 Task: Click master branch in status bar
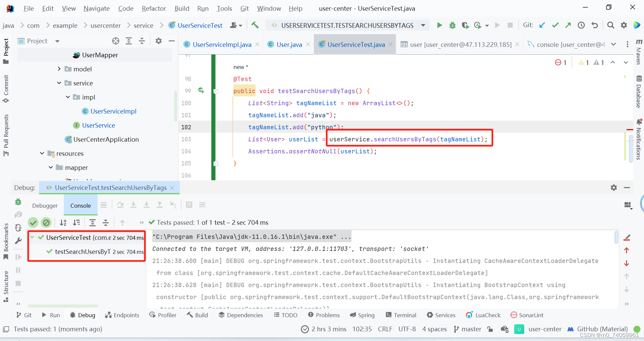pos(468,329)
